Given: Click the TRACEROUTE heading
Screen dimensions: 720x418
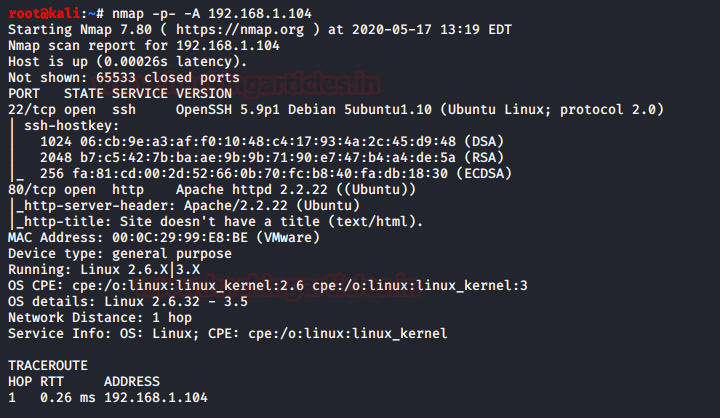Looking at the screenshot, I should tap(48, 365).
